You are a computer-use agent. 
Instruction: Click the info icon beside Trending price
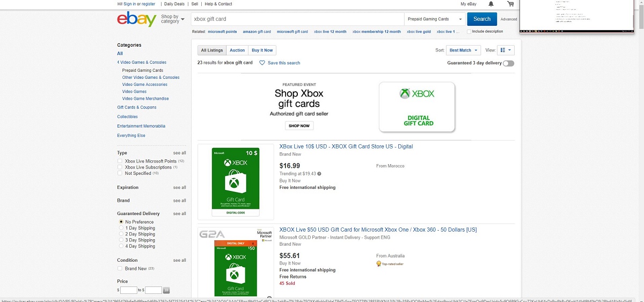coord(319,174)
